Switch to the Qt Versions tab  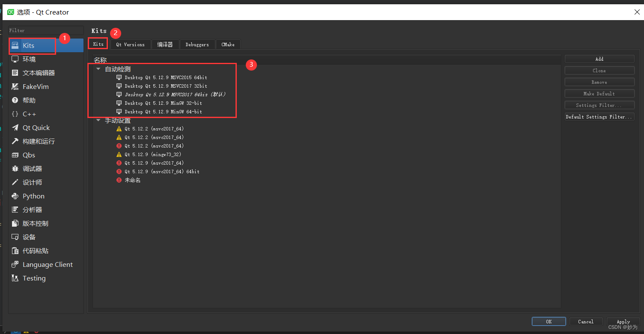pos(131,44)
